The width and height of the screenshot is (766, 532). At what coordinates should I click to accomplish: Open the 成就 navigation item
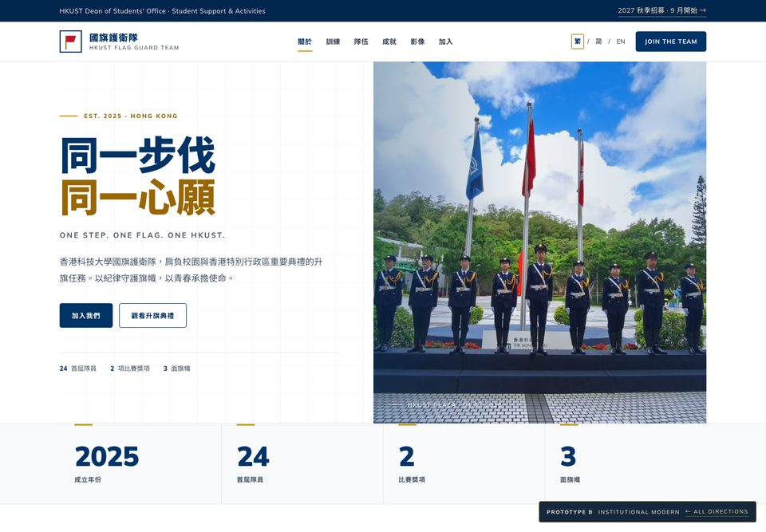389,41
